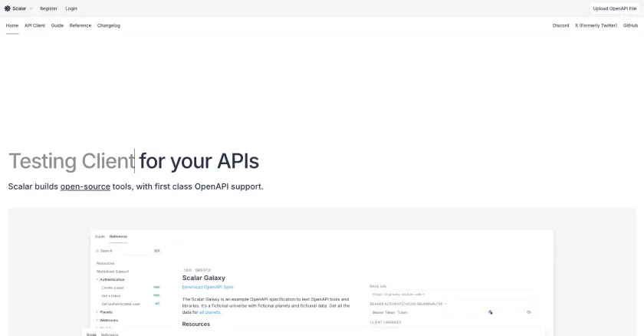The height and width of the screenshot is (336, 644).
Task: Click the product preview screenshot thumbnail
Action: [322, 283]
